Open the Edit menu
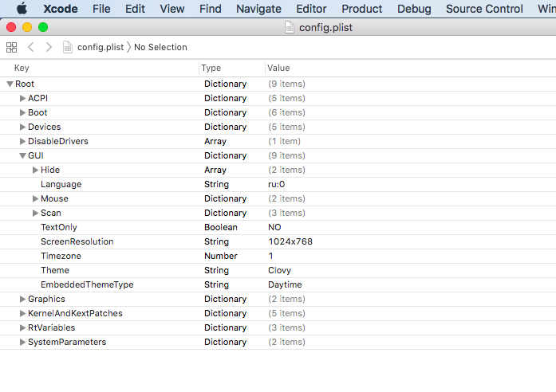556x392 pixels. pos(135,9)
